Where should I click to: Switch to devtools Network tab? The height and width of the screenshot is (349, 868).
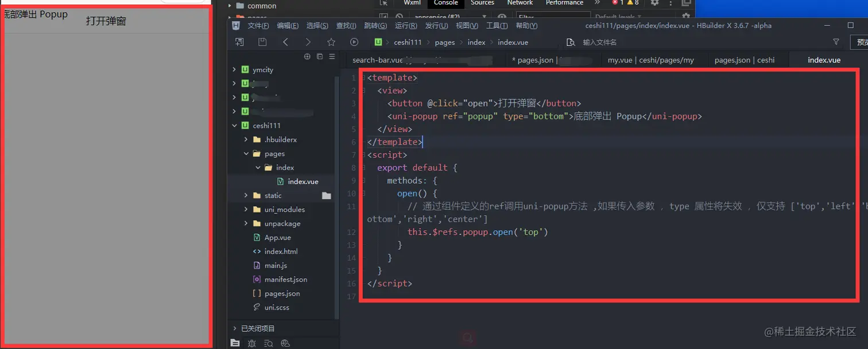pos(520,3)
